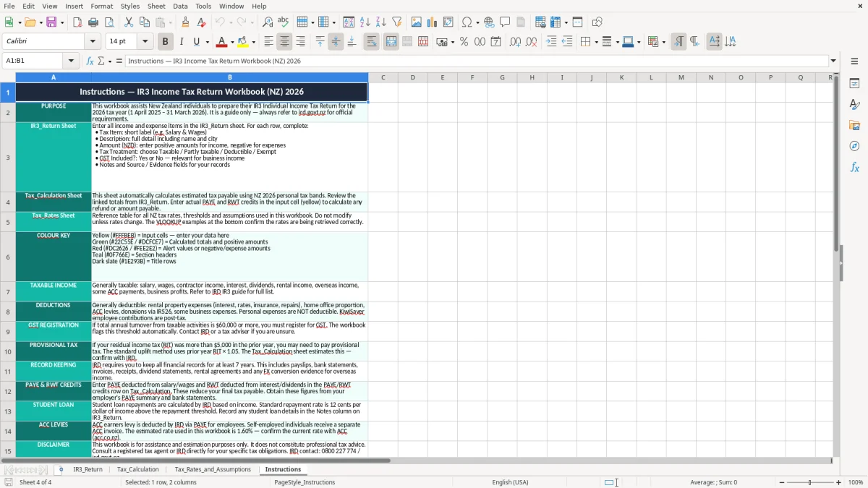The height and width of the screenshot is (488, 868).
Task: Open the Font Size dropdown arrow
Action: (x=145, y=42)
